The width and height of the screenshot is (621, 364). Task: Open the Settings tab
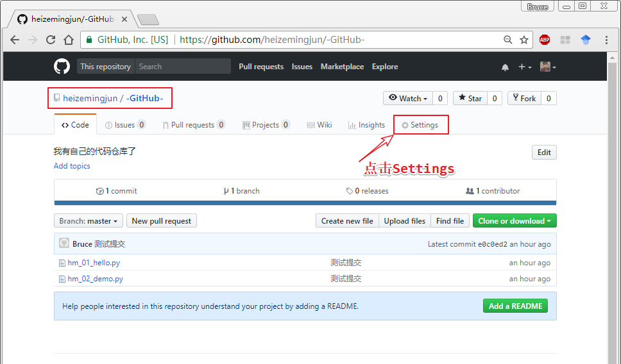(420, 124)
